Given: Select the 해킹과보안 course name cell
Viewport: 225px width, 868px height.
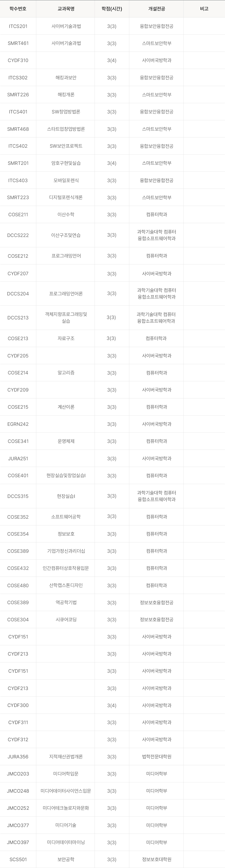Looking at the screenshot, I should click(x=66, y=78).
